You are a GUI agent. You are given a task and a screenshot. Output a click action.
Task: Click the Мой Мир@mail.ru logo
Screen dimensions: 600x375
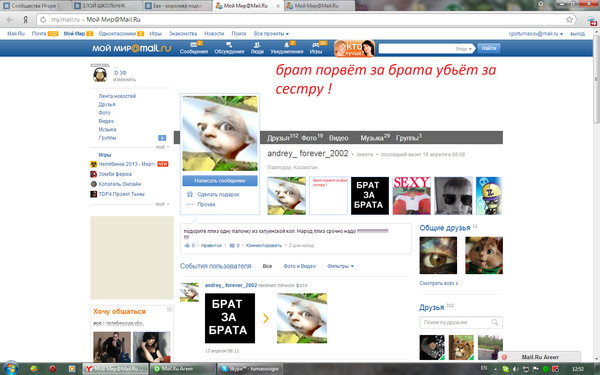[131, 48]
